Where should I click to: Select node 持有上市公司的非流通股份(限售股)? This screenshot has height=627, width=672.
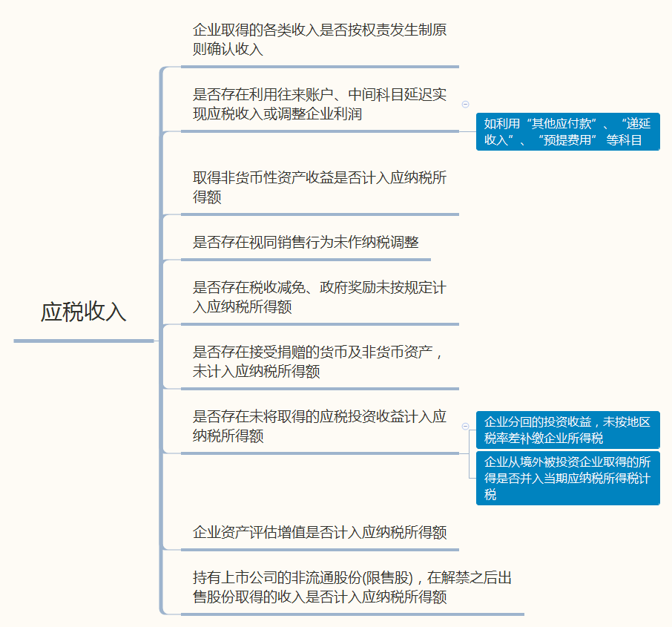click(352, 587)
